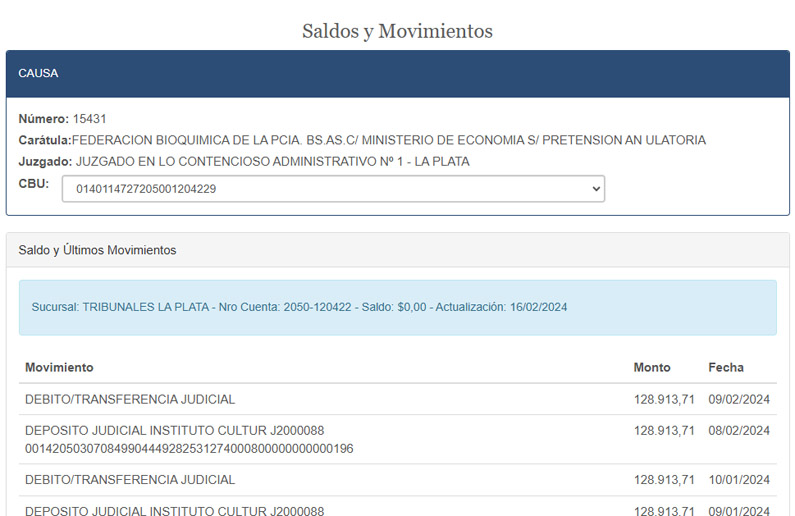795x516 pixels.
Task: Click the 'Saldos y Movimientos' page heading
Action: tap(397, 31)
